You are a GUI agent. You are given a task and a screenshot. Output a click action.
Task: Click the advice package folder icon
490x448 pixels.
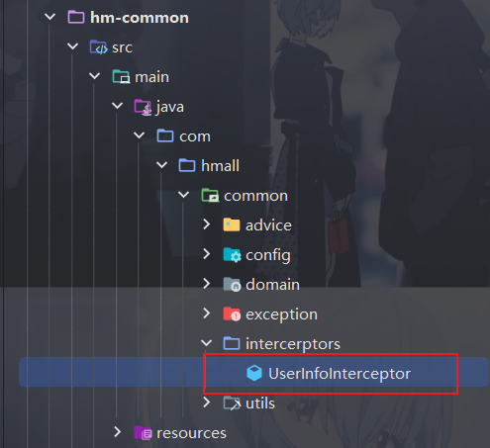pos(232,224)
